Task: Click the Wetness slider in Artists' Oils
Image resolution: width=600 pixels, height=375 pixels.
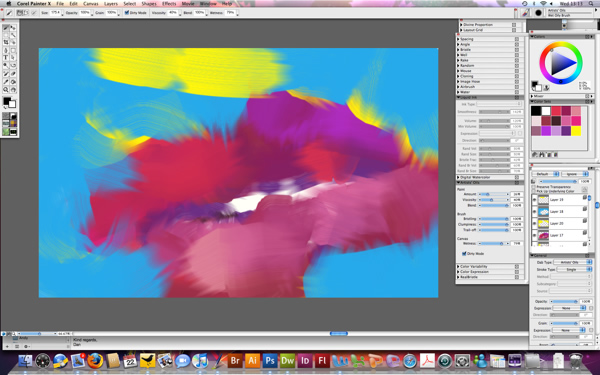Action: (x=494, y=243)
